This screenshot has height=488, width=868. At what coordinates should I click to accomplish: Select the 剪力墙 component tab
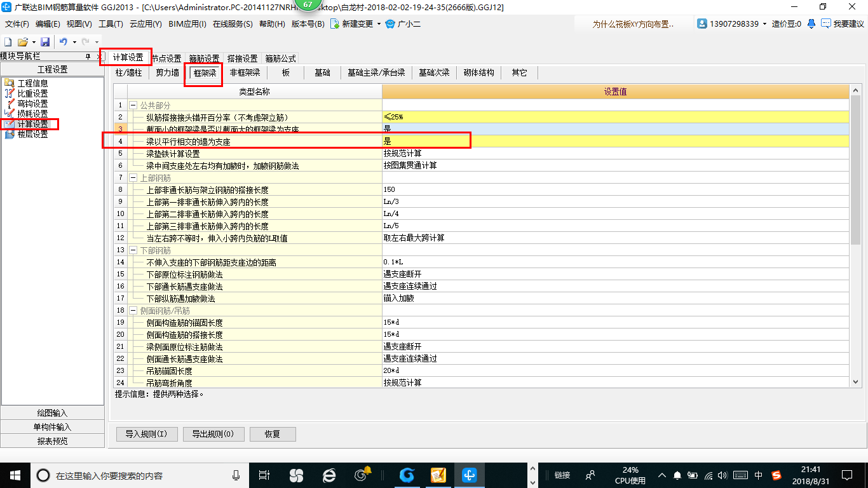click(168, 72)
